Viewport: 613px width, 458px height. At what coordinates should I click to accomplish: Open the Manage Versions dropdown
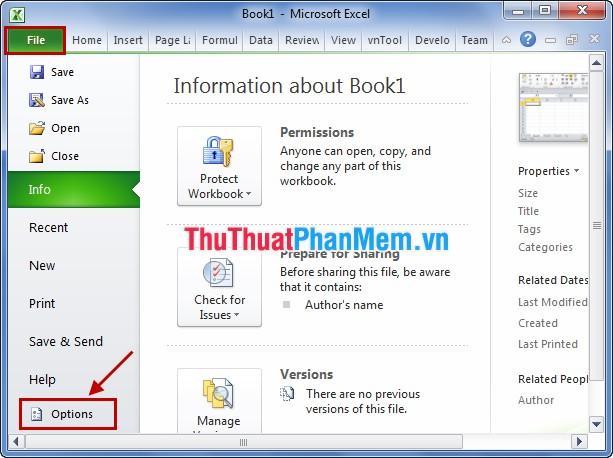(x=219, y=401)
